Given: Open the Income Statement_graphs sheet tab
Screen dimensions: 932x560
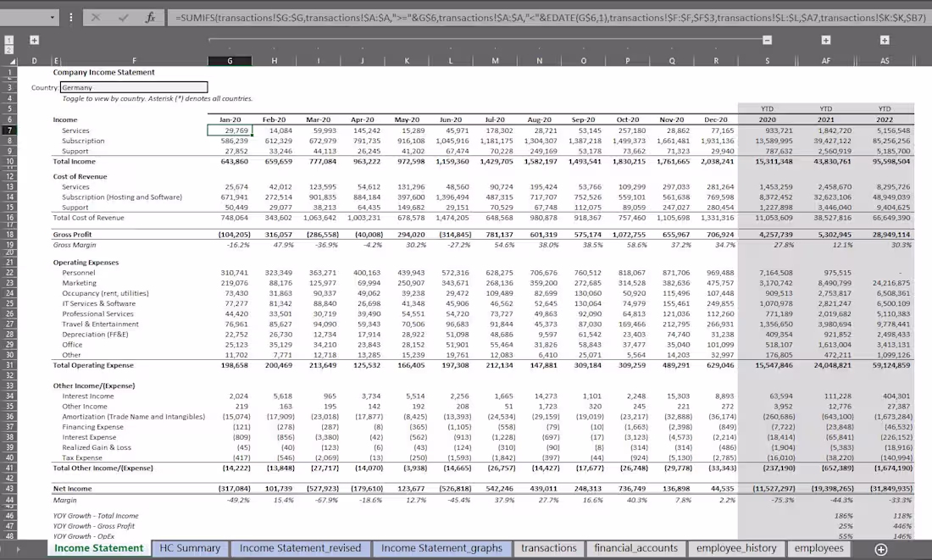Looking at the screenshot, I should 441,548.
